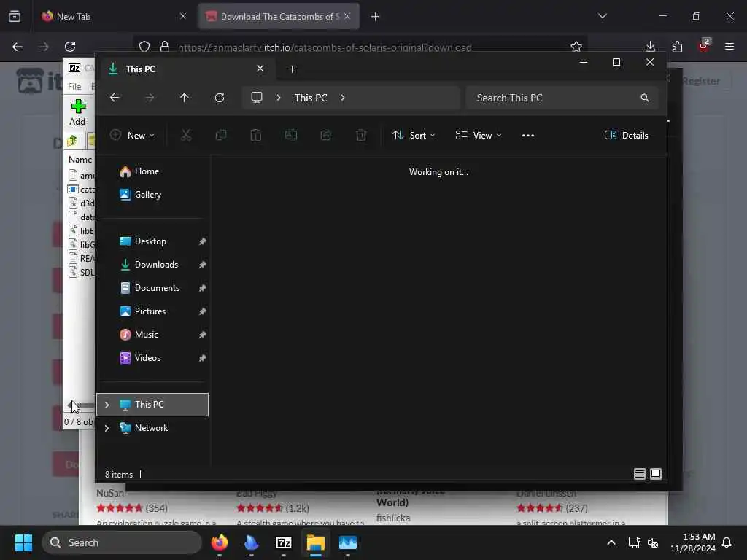The image size is (747, 560).
Task: Open the New dropdown in Explorer
Action: click(x=133, y=135)
